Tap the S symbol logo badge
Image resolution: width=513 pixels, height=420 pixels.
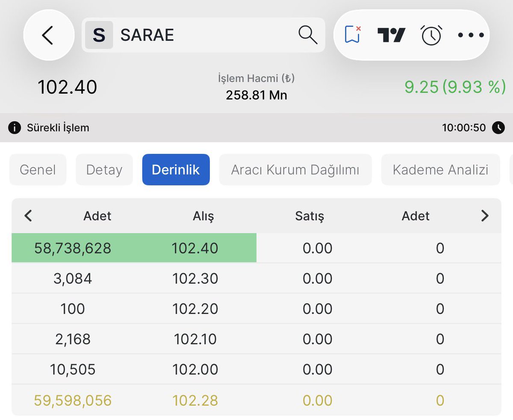click(x=99, y=35)
